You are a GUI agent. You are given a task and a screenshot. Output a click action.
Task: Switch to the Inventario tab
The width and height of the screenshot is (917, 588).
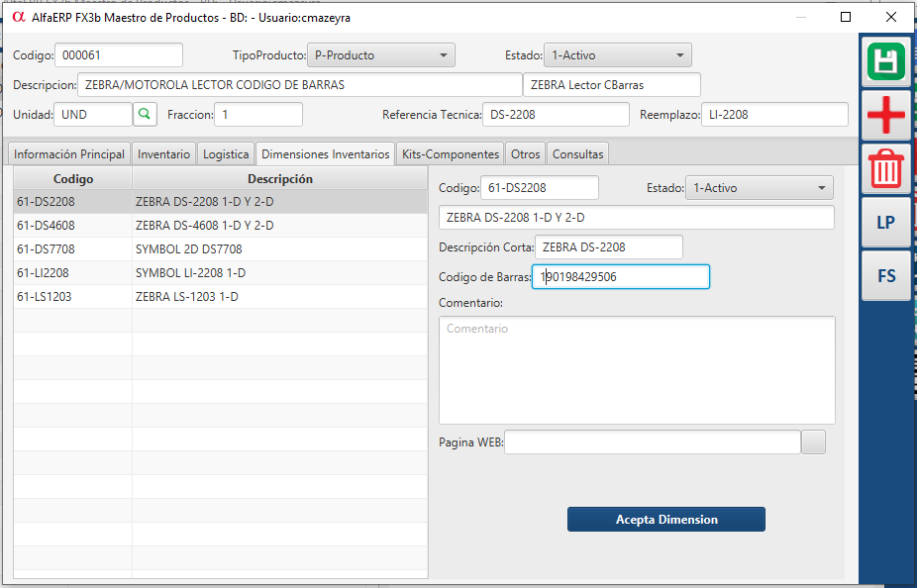[163, 154]
